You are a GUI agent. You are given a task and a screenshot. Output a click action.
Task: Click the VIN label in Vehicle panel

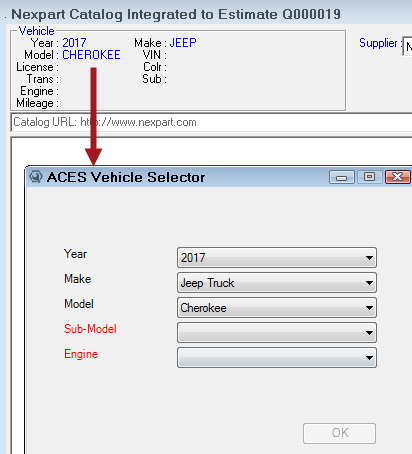coord(154,55)
